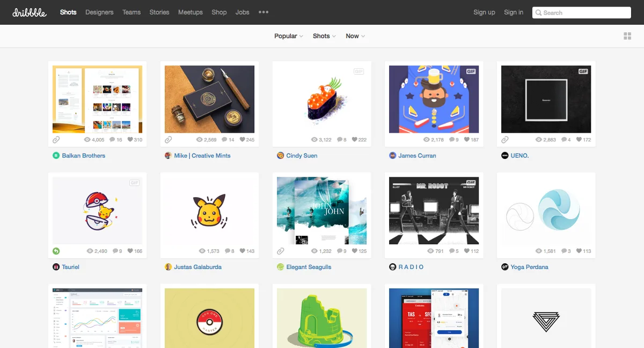Open the more options ellipsis menu

click(264, 12)
